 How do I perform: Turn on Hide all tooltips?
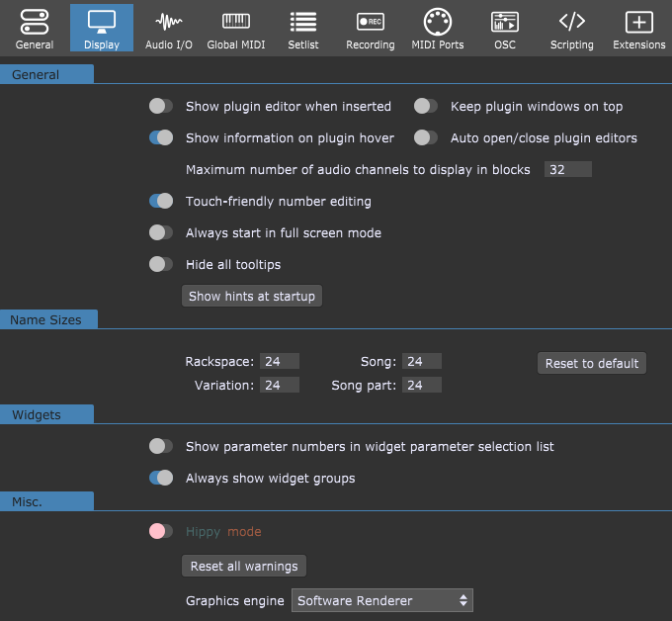(161, 264)
